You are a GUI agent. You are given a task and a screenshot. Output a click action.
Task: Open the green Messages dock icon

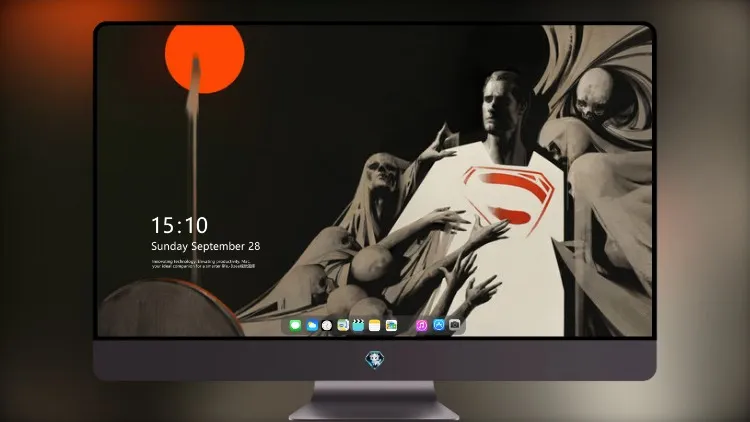tap(295, 325)
